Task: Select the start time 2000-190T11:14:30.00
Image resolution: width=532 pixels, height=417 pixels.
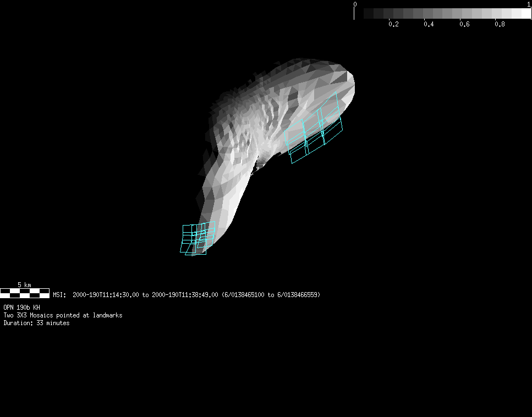Action: [106, 295]
